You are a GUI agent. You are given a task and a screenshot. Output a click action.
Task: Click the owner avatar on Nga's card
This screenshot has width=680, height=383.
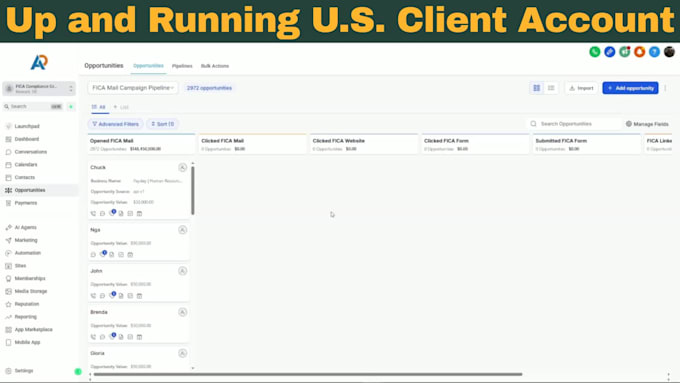click(x=183, y=230)
